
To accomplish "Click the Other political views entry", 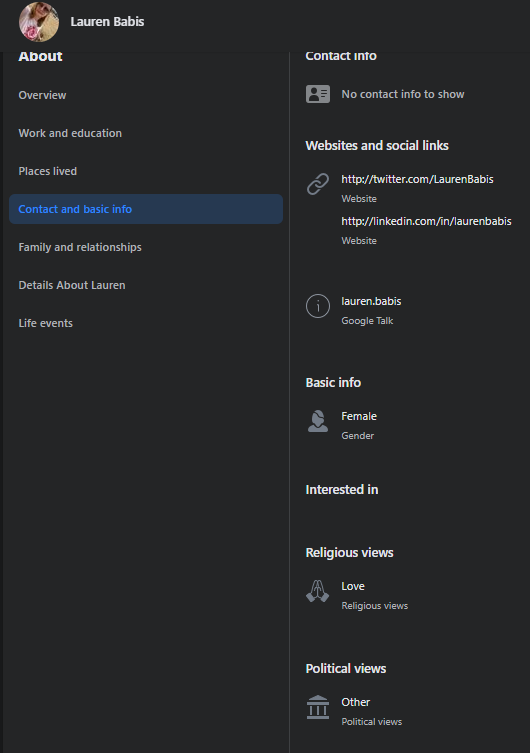I will [355, 702].
